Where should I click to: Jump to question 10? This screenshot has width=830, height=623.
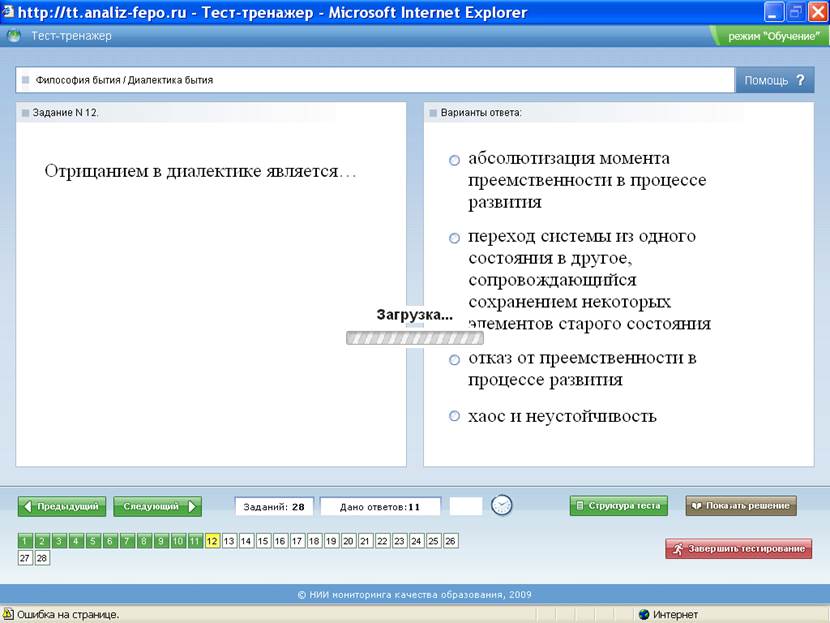pos(178,541)
